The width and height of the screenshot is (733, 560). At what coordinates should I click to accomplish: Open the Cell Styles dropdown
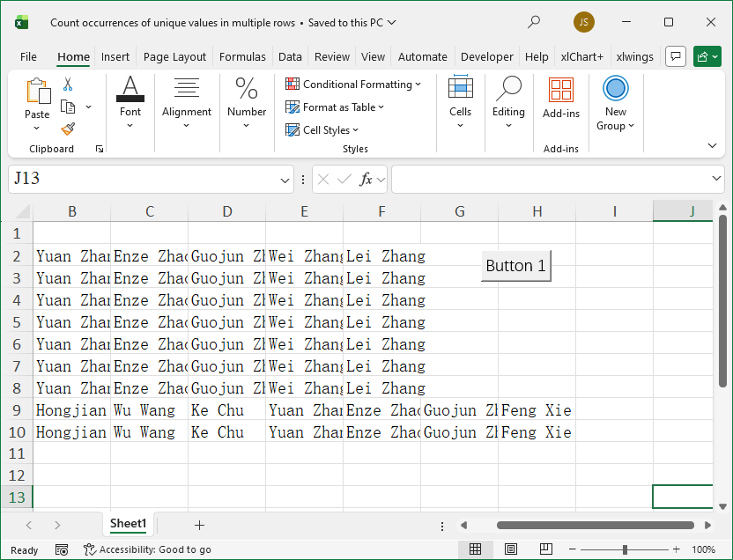click(322, 130)
